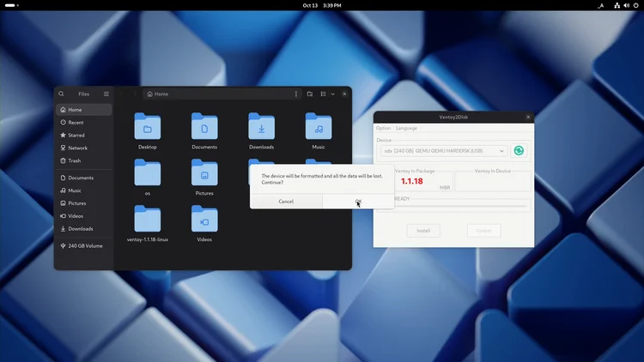Open the Files hamburger menu
644x362 pixels.
(106, 94)
